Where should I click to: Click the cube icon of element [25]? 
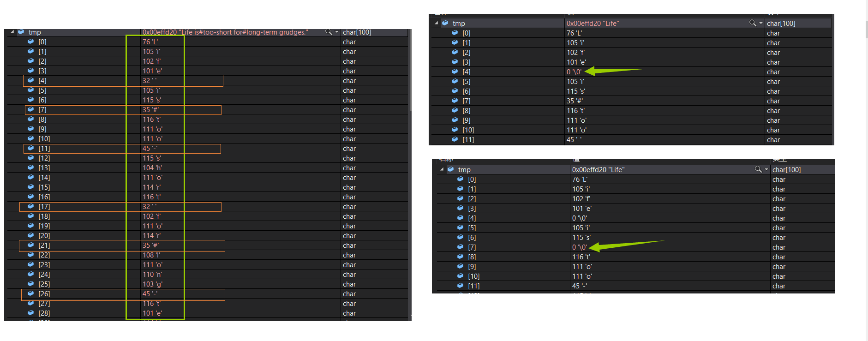[30, 284]
